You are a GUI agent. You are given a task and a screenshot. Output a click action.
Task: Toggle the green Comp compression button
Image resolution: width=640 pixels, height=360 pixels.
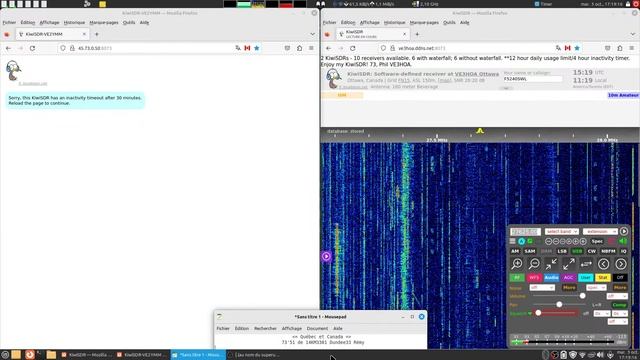[619, 305]
